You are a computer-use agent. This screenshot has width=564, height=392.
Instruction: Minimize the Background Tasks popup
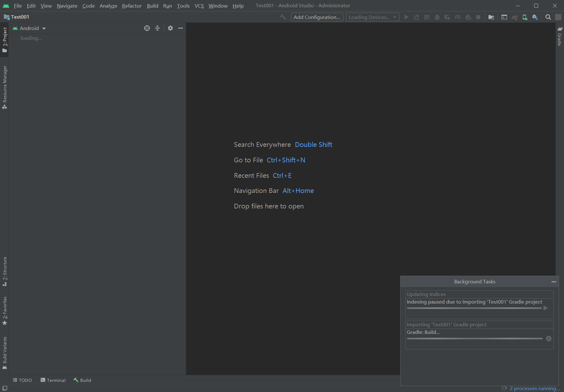(554, 282)
